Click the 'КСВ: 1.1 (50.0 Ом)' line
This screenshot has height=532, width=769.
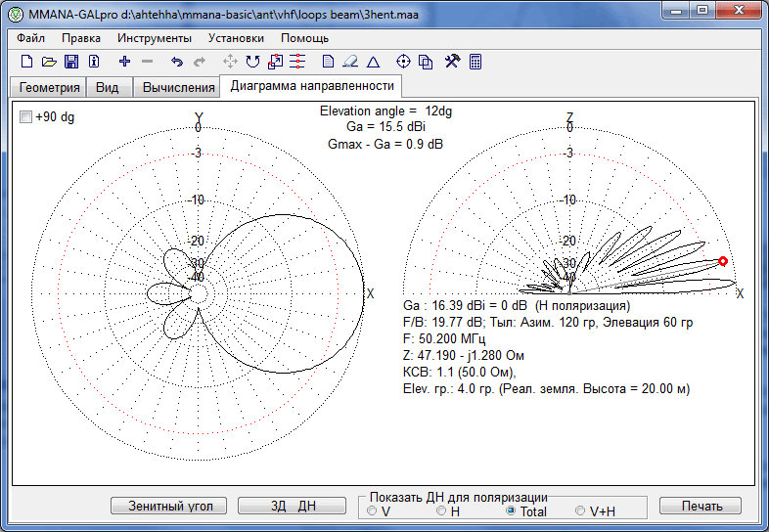click(460, 373)
